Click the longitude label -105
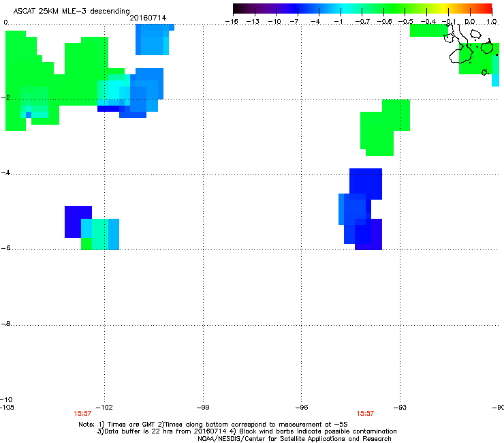Viewport: 504px width, 443px height. coord(7,408)
